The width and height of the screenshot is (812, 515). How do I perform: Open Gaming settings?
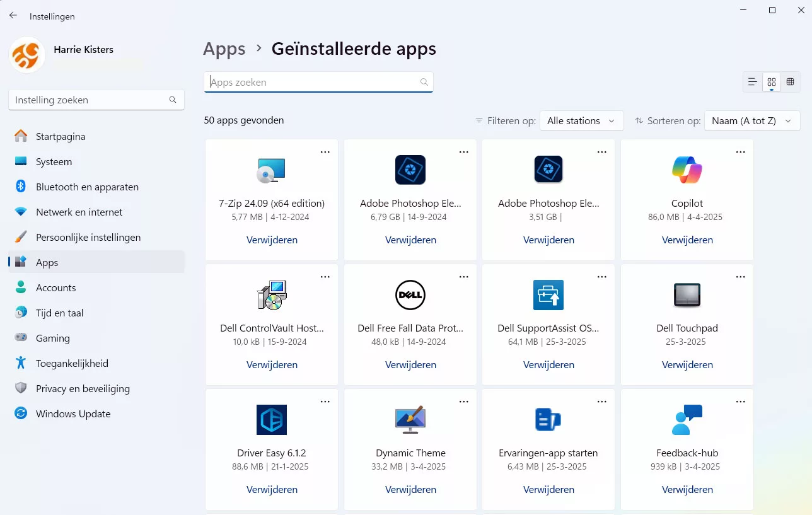96,338
